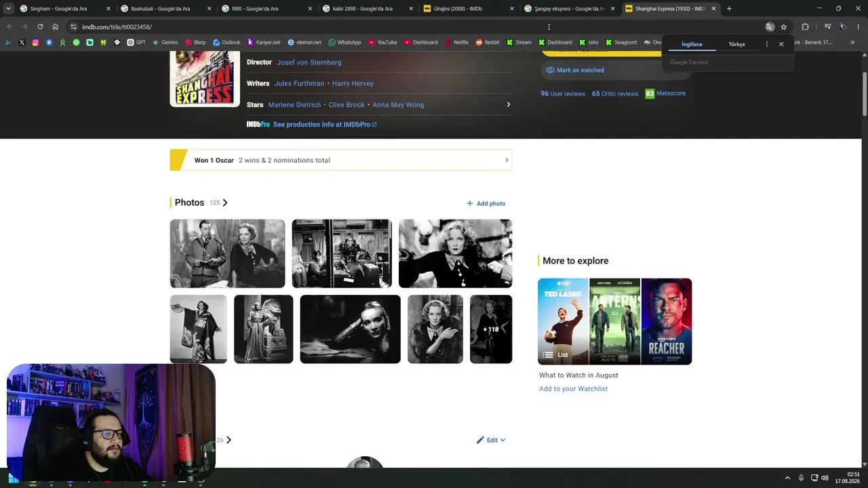Open the WhatsApp bookmark
868x488 pixels.
pos(344,42)
